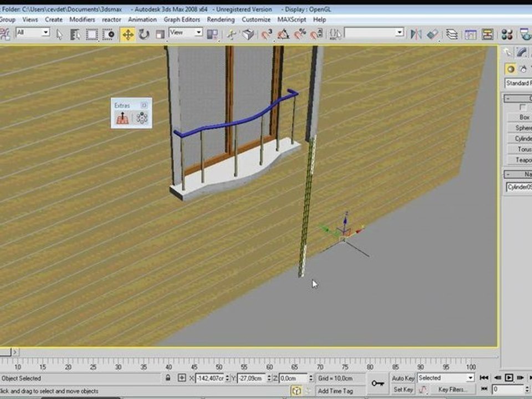This screenshot has height=399, width=532.
Task: Click the Render Scene teapot icon
Action: click(525, 34)
